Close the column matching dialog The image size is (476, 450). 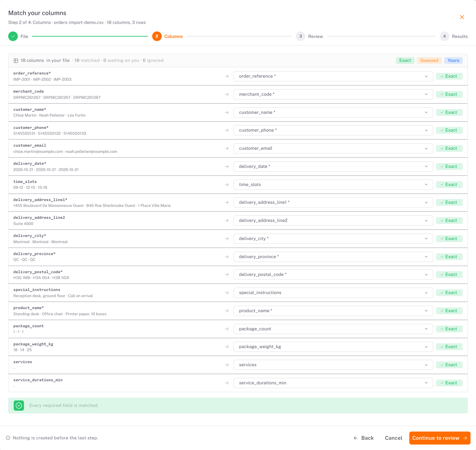[x=462, y=17]
